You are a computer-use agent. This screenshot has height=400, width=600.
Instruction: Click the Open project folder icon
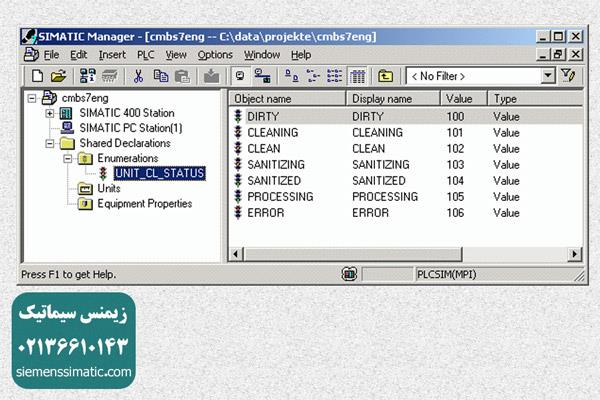click(58, 76)
